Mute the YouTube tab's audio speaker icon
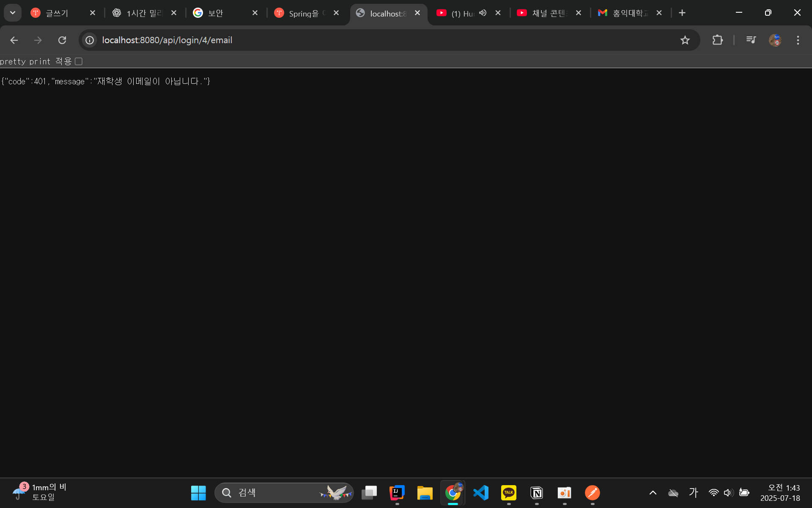The width and height of the screenshot is (812, 508). [x=483, y=13]
